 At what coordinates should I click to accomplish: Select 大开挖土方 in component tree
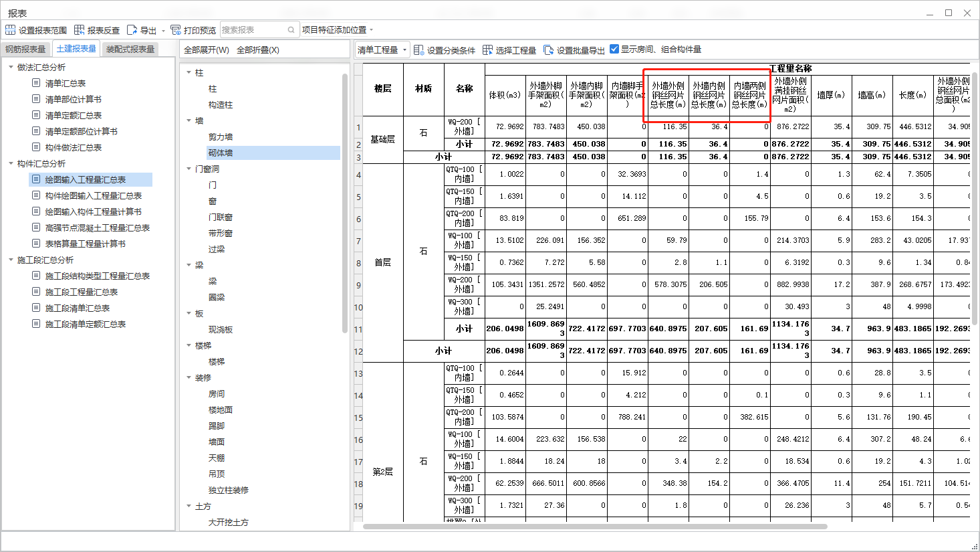pos(229,522)
